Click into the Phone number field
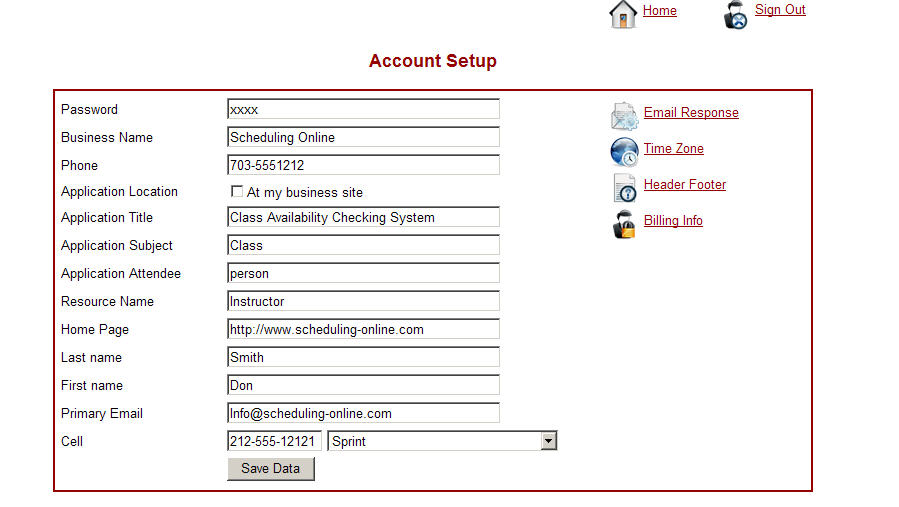 pyautogui.click(x=363, y=165)
